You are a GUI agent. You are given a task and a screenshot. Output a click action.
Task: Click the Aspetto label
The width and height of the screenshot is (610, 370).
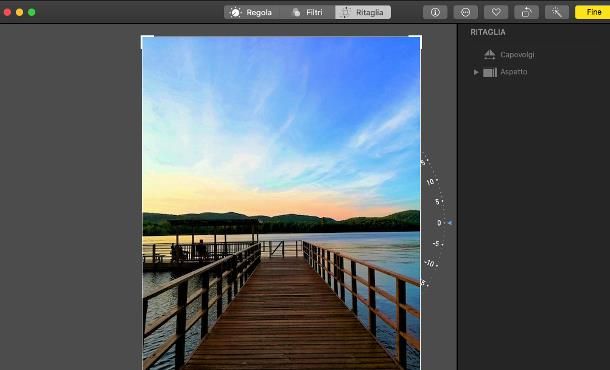514,72
